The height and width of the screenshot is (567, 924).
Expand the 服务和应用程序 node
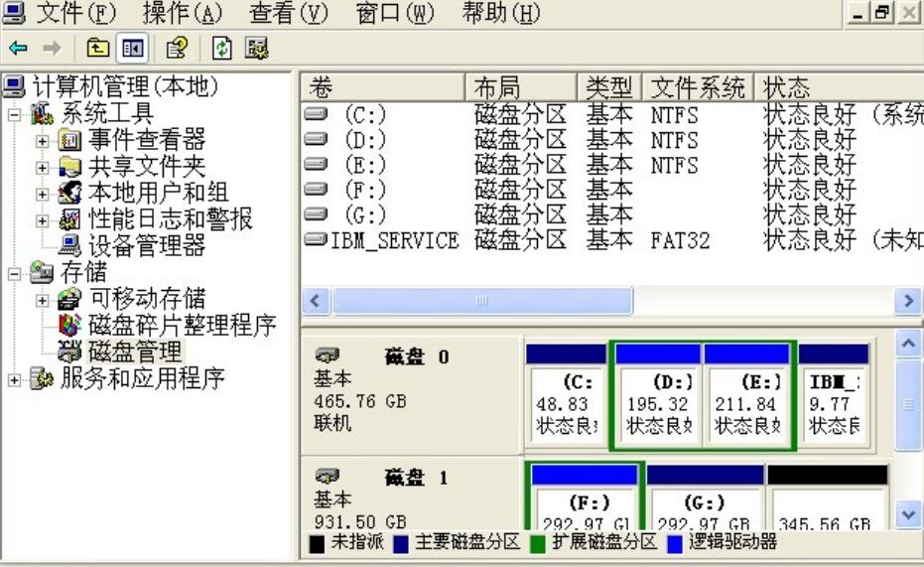(14, 379)
